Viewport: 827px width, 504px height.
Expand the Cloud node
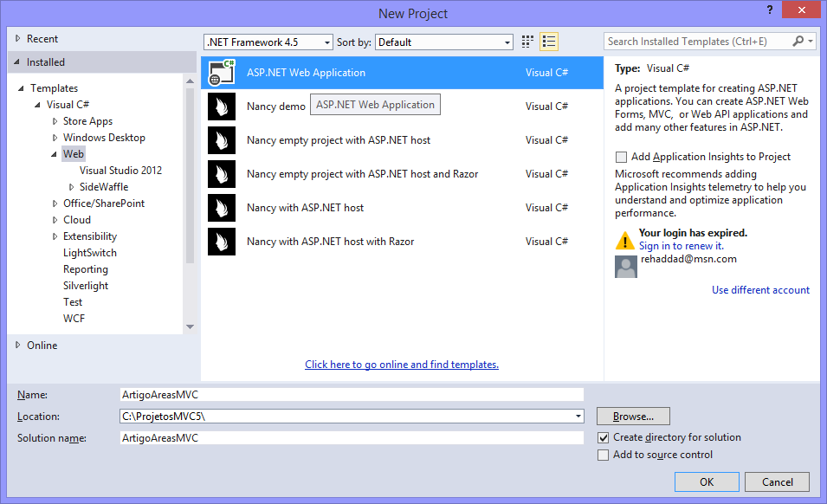(x=55, y=220)
